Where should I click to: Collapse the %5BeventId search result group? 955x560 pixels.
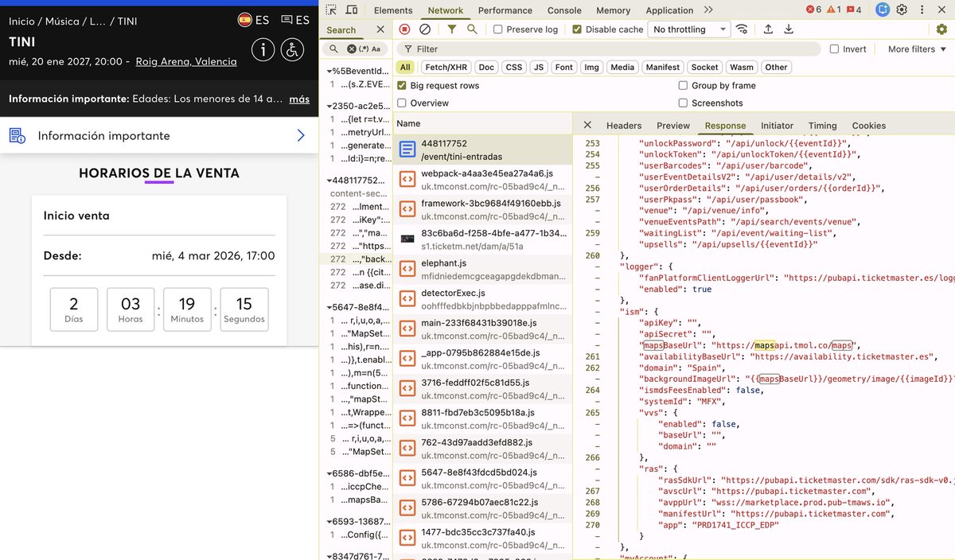[x=329, y=71]
